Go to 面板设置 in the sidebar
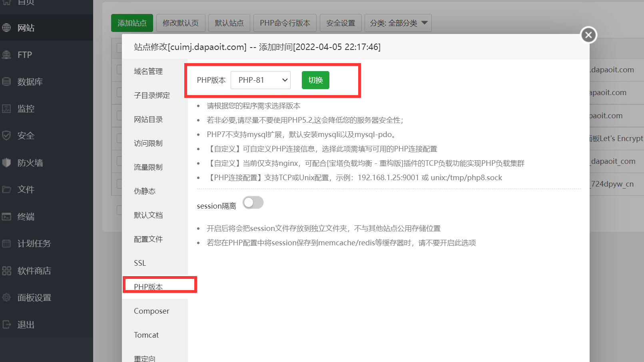644x362 pixels. (x=46, y=297)
